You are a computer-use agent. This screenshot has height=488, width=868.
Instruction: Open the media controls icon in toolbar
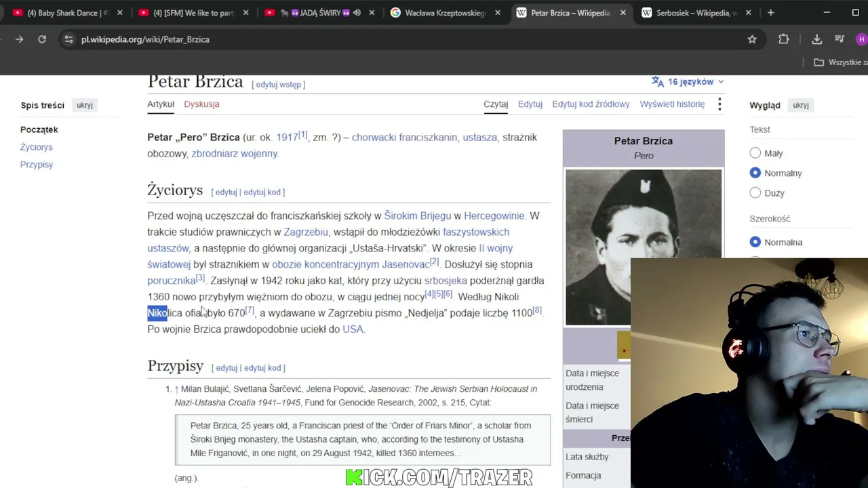pyautogui.click(x=840, y=39)
